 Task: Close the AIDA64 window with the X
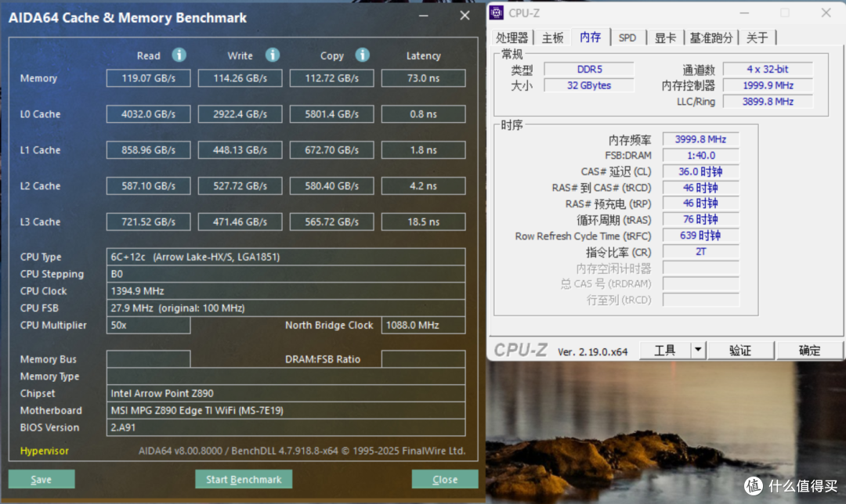465,16
